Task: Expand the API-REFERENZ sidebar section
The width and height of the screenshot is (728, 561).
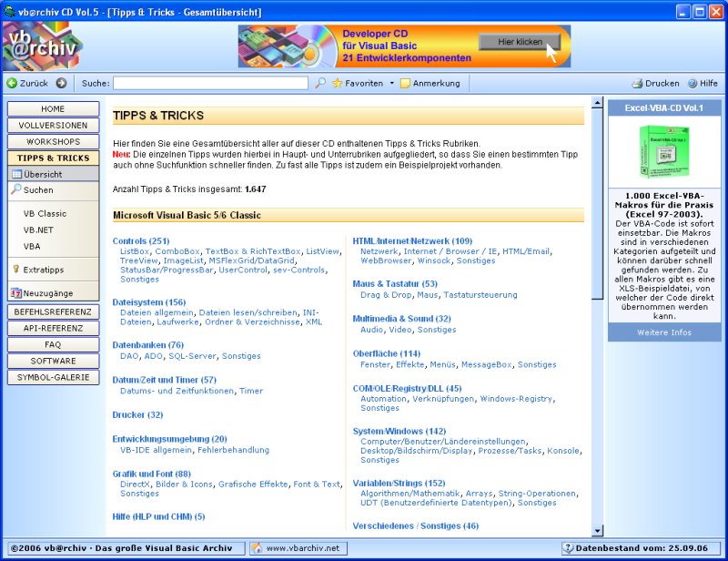Action: click(53, 328)
